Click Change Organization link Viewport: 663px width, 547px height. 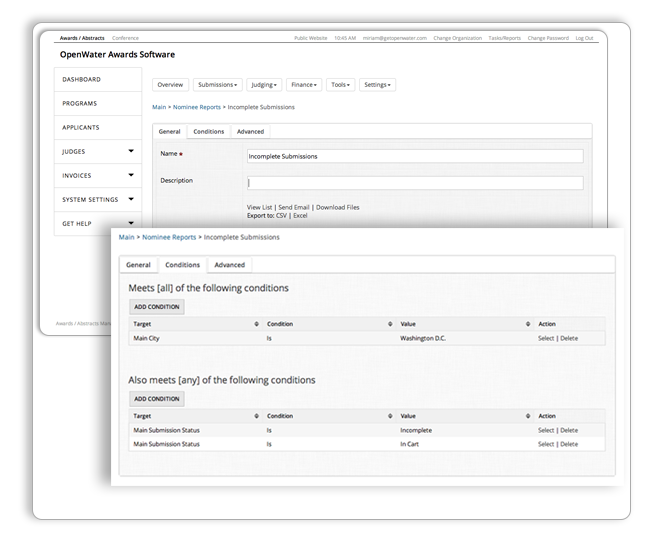458,38
